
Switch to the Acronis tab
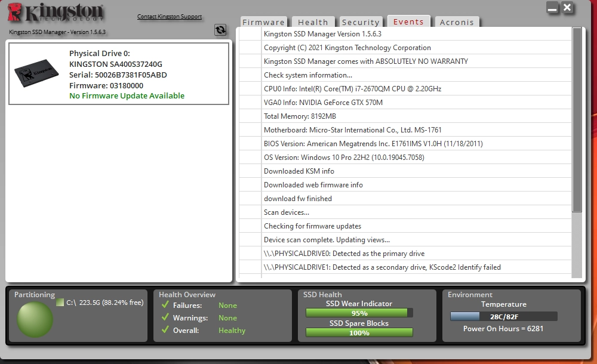point(457,22)
